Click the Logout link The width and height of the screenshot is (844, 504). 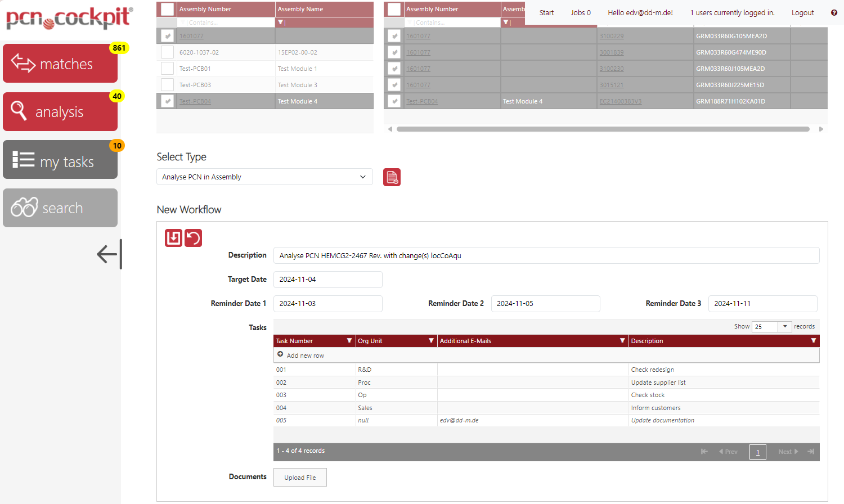click(x=802, y=13)
